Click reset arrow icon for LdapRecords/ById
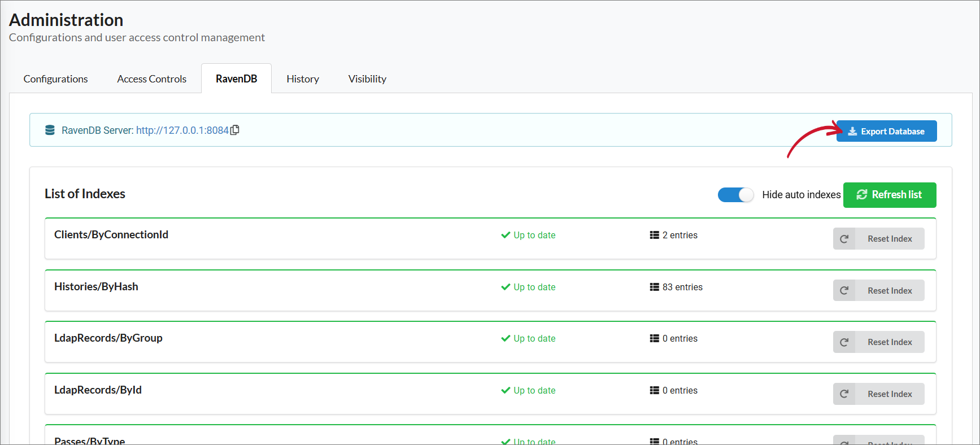The image size is (980, 445). tap(844, 394)
